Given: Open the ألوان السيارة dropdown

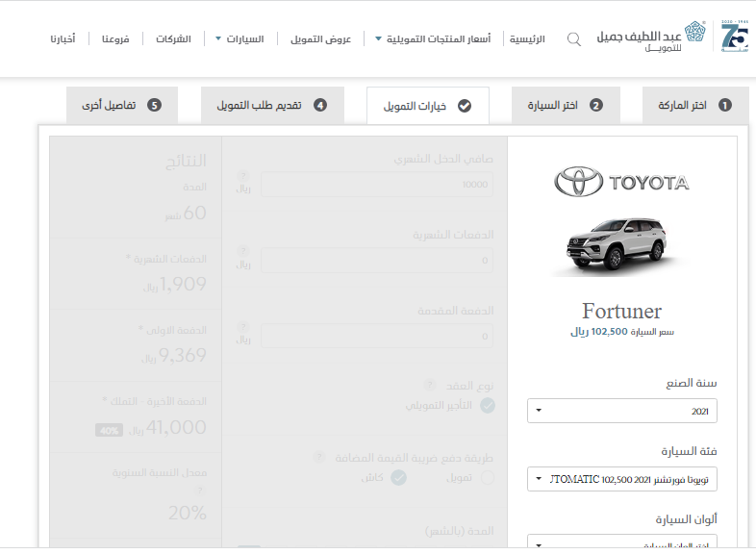Looking at the screenshot, I should pyautogui.click(x=622, y=541).
